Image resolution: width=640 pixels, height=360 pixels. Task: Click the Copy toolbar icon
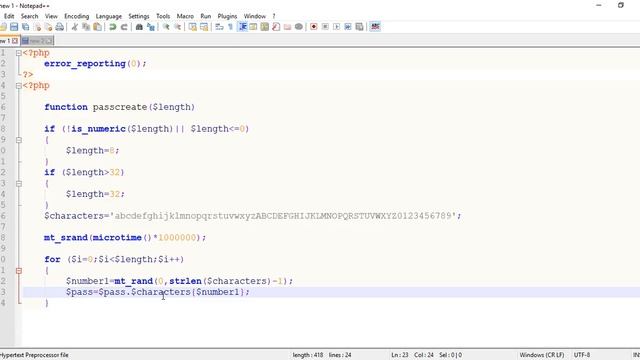pos(86,27)
